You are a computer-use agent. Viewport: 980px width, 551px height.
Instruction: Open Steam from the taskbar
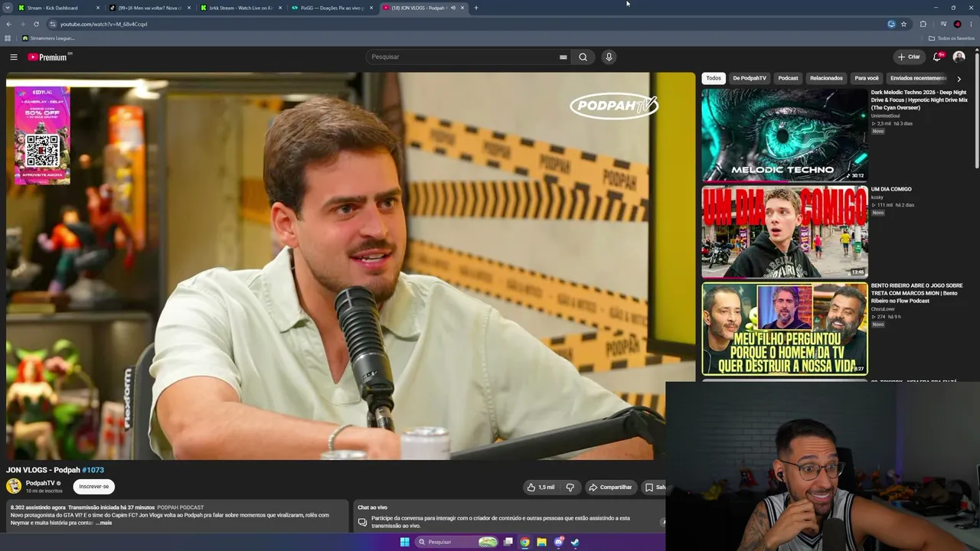coord(575,542)
